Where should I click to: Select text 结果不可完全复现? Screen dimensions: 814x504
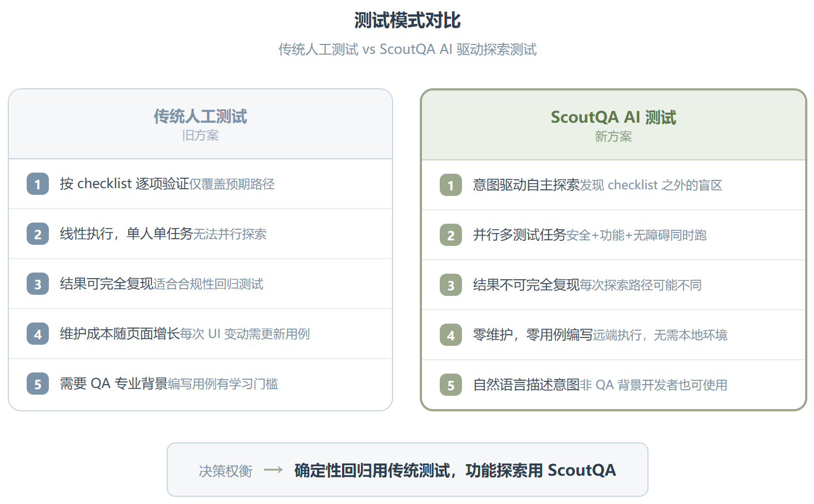(x=526, y=285)
